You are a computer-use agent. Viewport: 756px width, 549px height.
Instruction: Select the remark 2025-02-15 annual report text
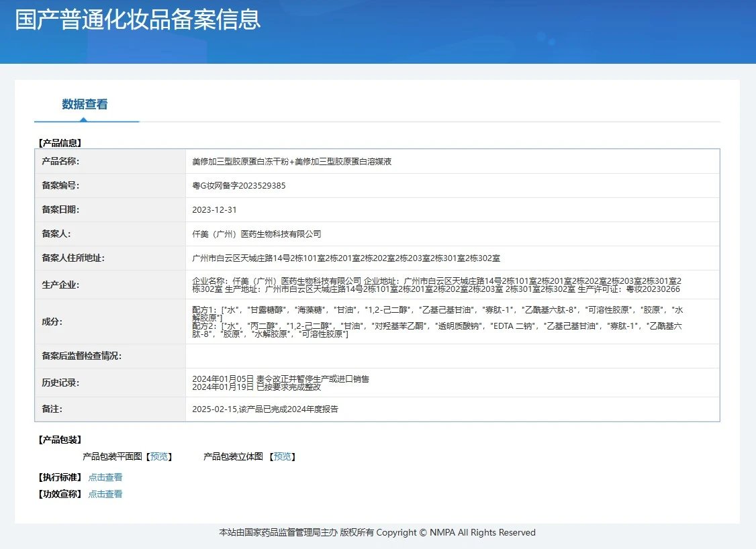click(265, 409)
